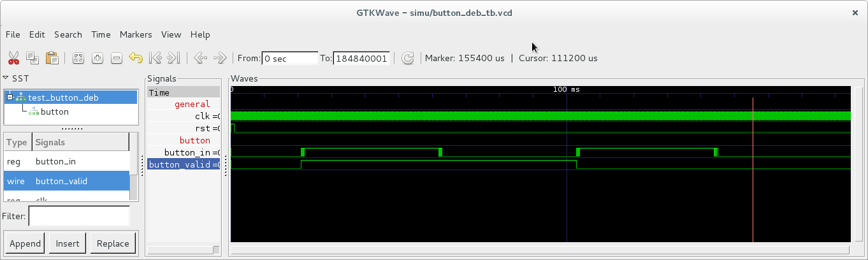868x260 pixels.
Task: Jump to end of trace icon
Action: pos(174,58)
